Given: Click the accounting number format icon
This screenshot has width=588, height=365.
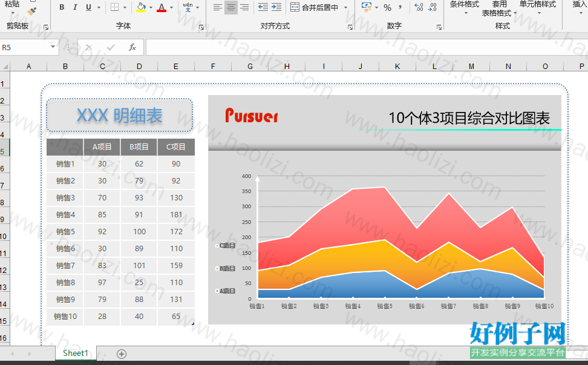Looking at the screenshot, I should [367, 7].
